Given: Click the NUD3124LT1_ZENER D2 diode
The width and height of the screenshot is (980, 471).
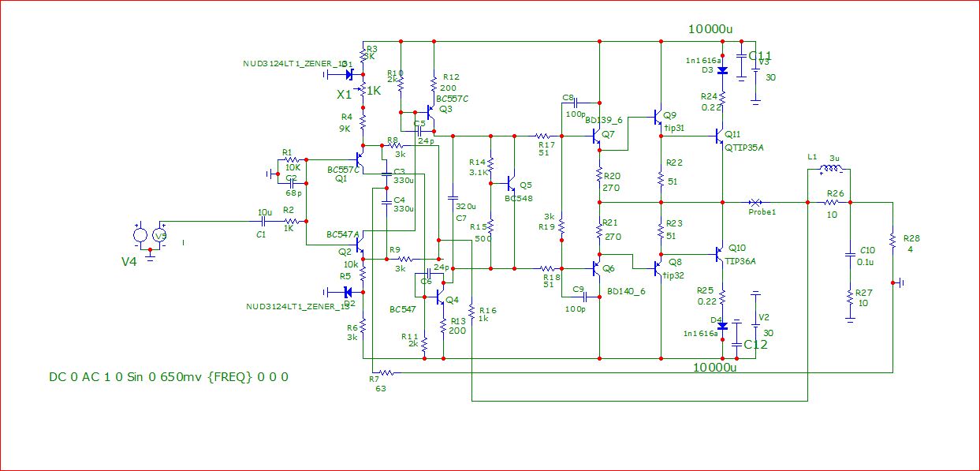Looking at the screenshot, I should (x=348, y=290).
